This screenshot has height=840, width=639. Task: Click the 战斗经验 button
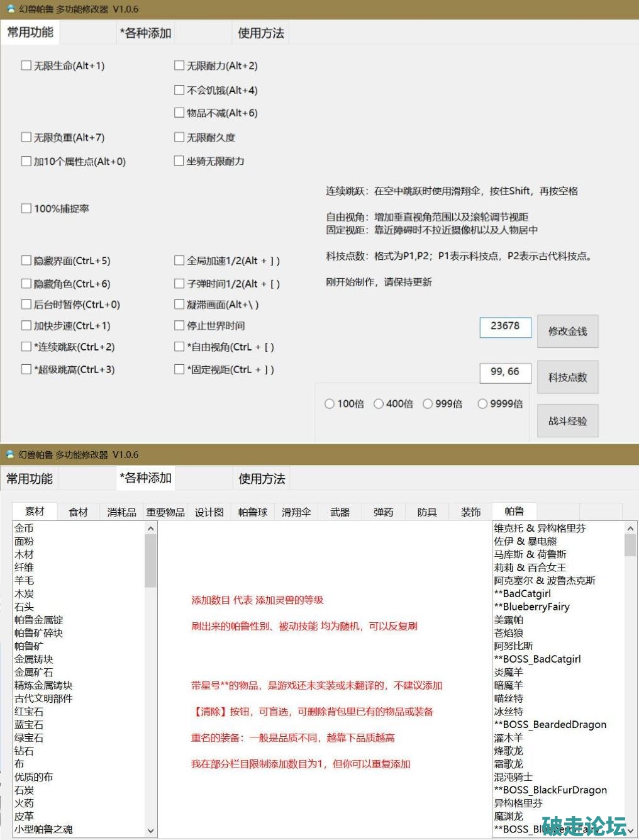(x=567, y=421)
